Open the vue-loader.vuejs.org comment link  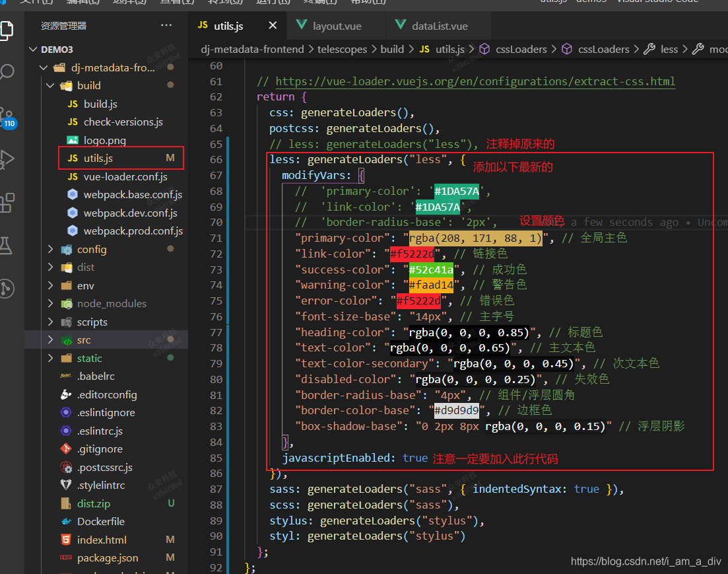pos(475,81)
